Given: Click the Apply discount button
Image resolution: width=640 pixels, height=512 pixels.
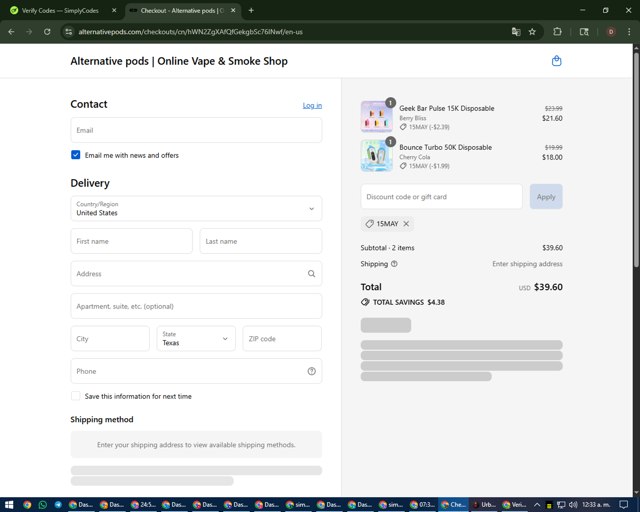Looking at the screenshot, I should coord(546,196).
